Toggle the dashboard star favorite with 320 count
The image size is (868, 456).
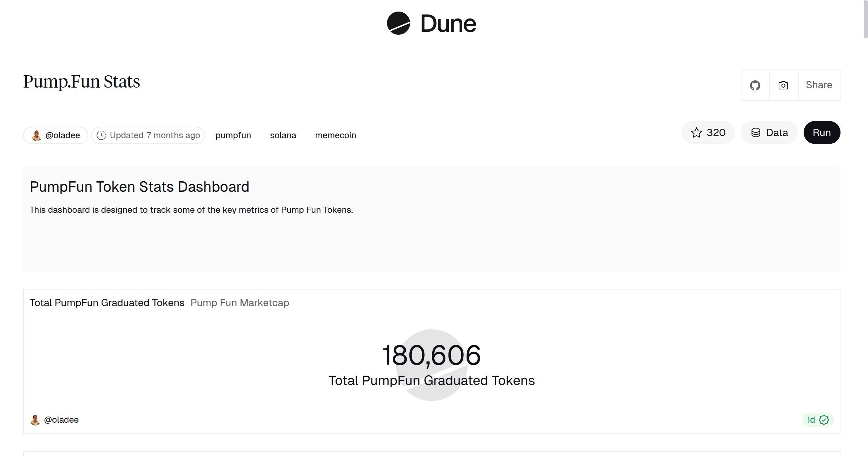[x=708, y=133]
